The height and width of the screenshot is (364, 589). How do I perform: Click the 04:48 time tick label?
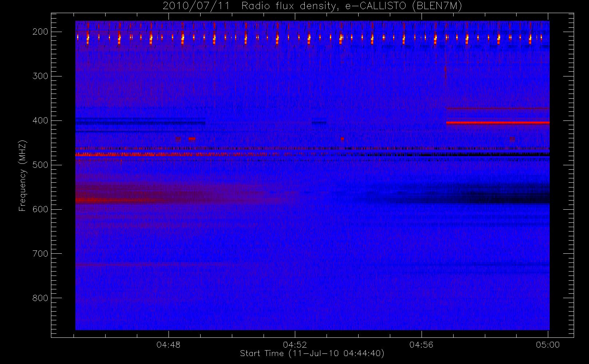pyautogui.click(x=169, y=345)
